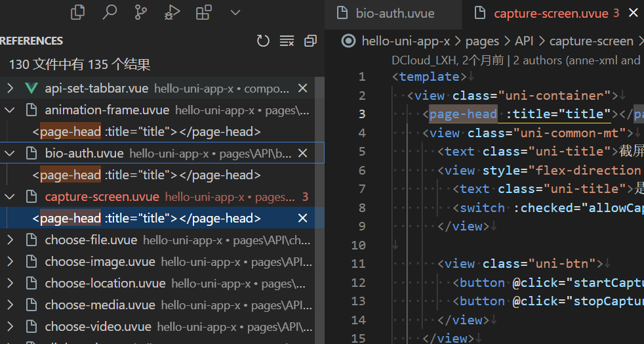Screen dimensions: 644x344
Task: Expand choose-media.uvue results
Action: [10, 305]
